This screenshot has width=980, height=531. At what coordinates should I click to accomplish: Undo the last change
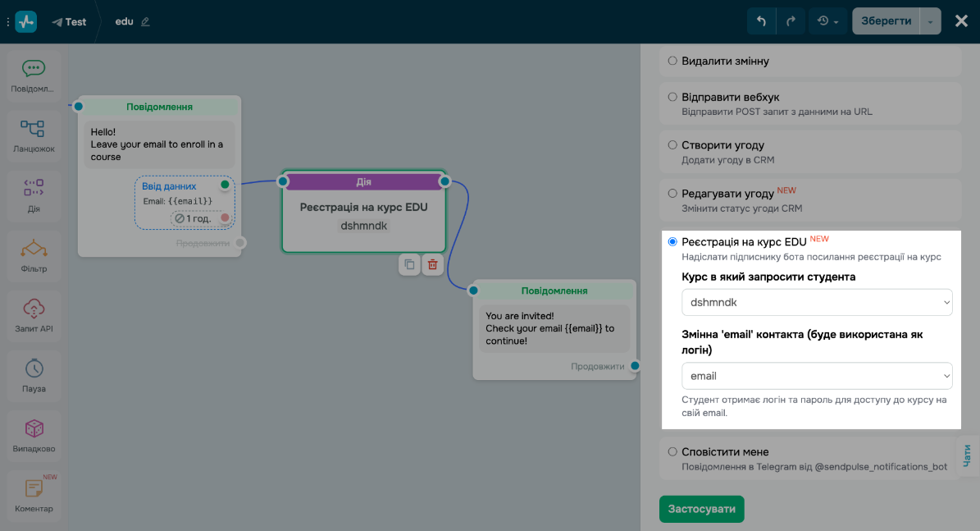pos(761,21)
